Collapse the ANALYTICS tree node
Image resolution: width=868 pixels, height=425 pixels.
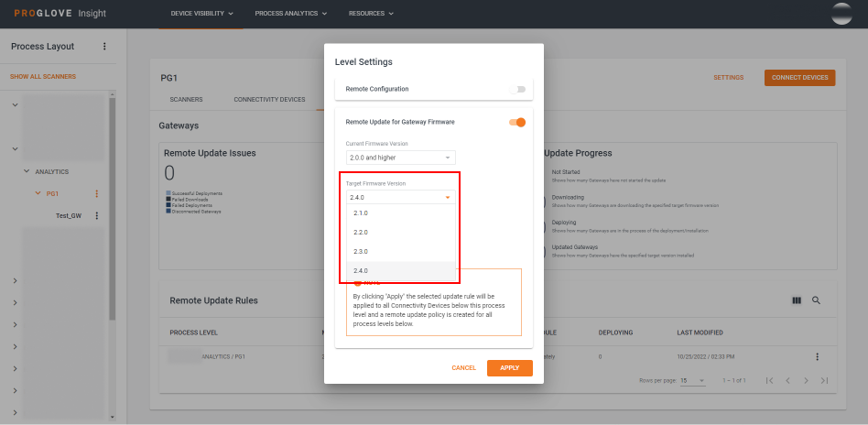27,171
